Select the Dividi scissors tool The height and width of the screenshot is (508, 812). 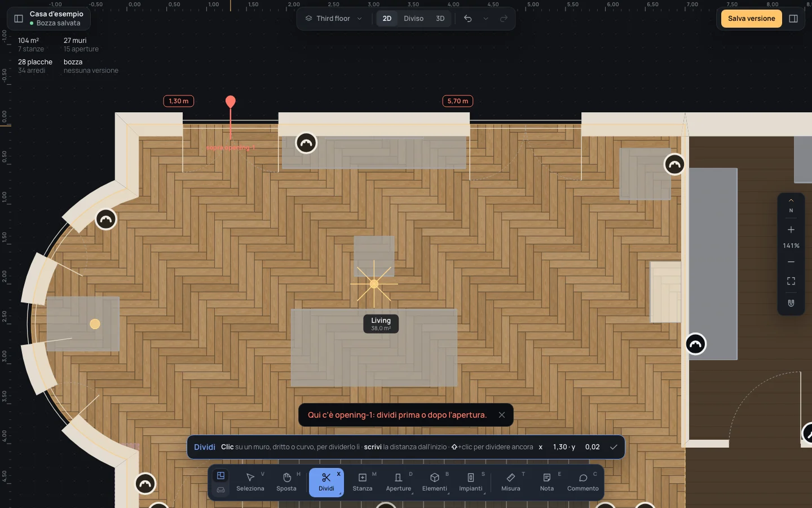pyautogui.click(x=326, y=483)
